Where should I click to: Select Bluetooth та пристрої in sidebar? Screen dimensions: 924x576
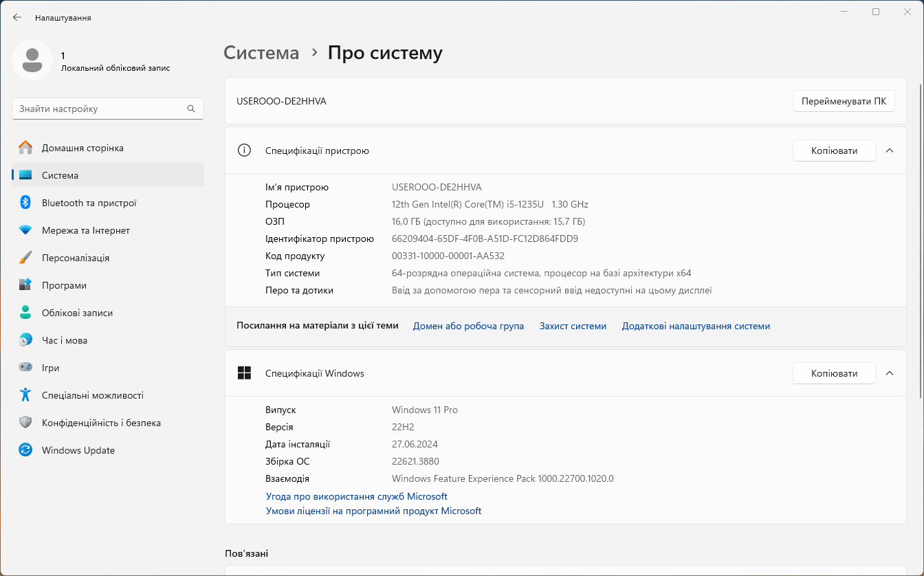point(108,203)
